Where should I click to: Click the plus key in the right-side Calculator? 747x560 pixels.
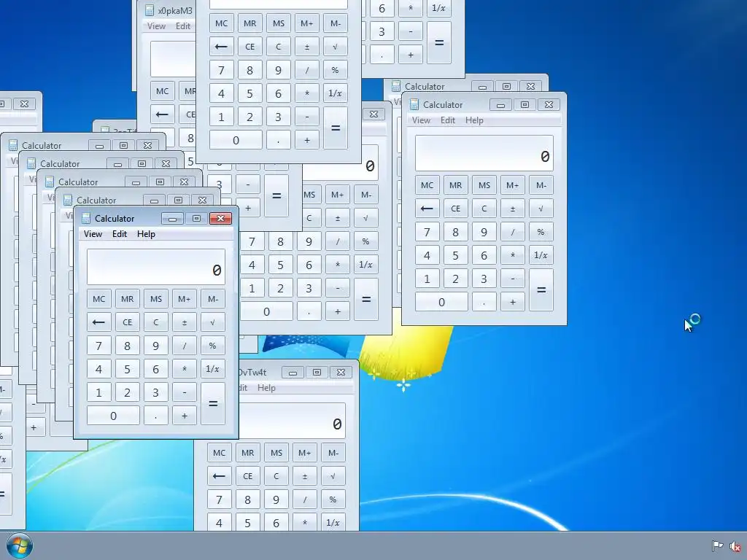[513, 302]
